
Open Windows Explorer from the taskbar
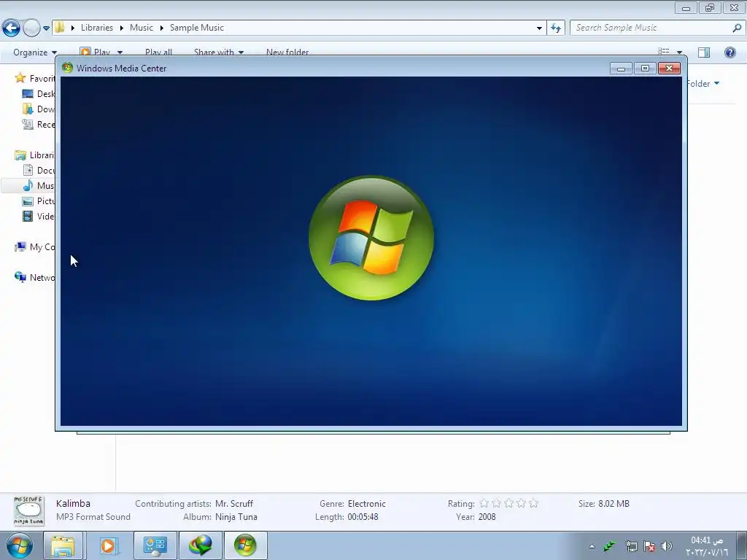coord(64,545)
